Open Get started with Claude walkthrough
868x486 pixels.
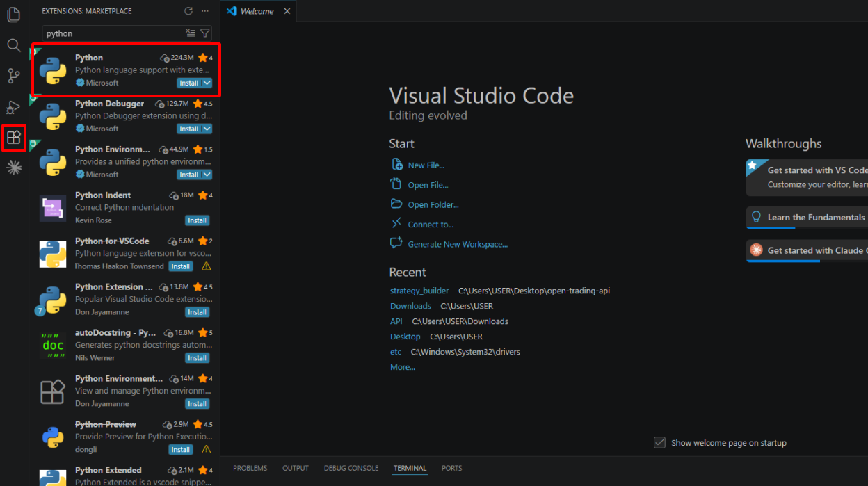pos(807,251)
